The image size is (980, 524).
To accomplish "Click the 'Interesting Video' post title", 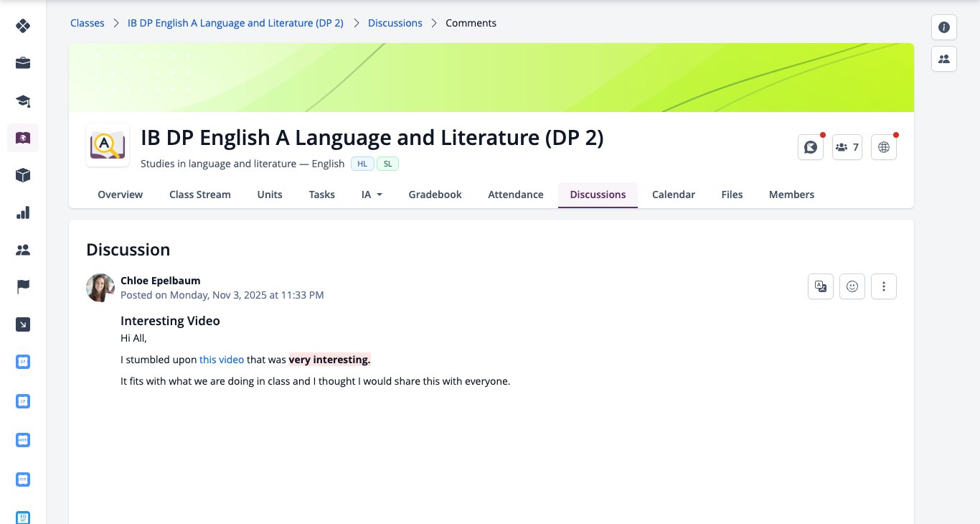I will 170,321.
